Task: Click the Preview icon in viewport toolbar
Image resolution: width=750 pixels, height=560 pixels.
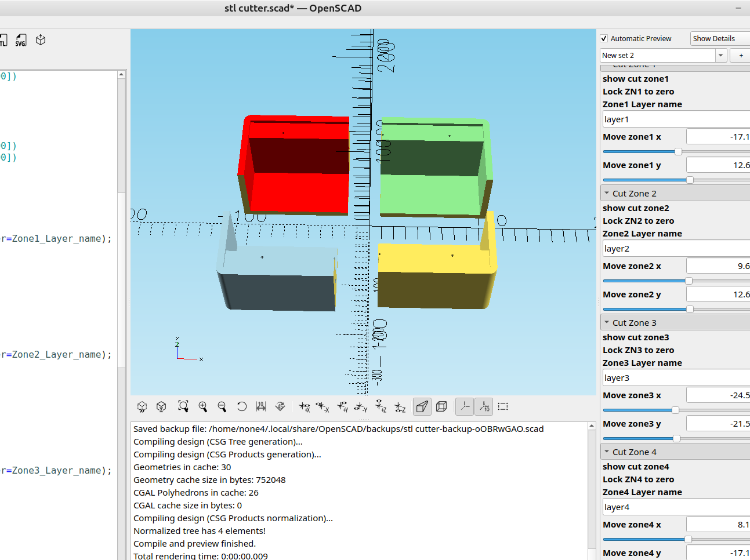Action: pos(142,406)
